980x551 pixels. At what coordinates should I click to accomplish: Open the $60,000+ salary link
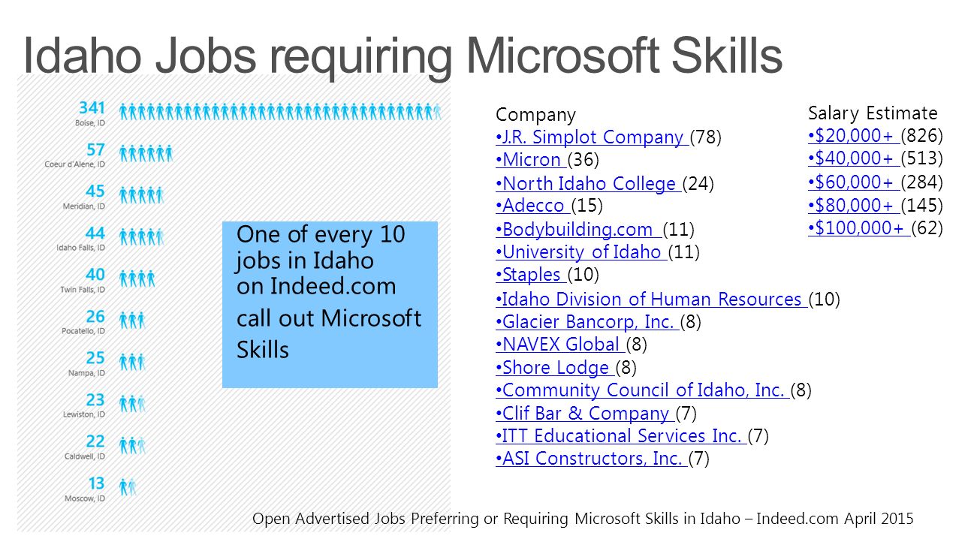pyautogui.click(x=854, y=182)
